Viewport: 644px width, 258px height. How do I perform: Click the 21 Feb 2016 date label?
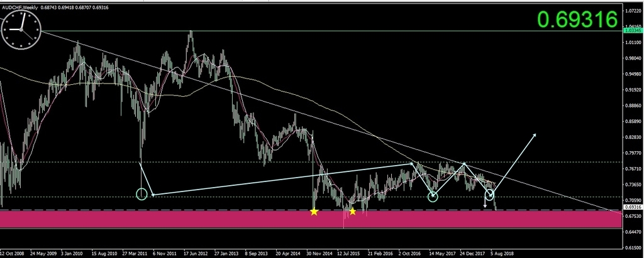[x=380, y=254]
